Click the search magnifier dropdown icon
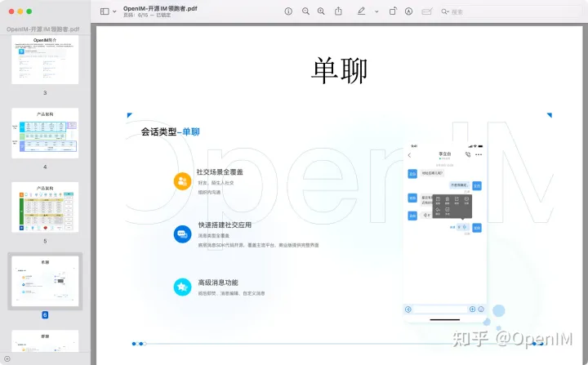Screen dimensions: 588x365 coord(445,11)
